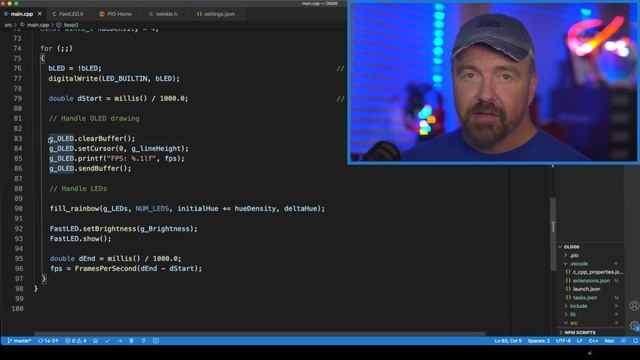
Task: Collapse the OLED6 explorer root folder
Action: coord(590,247)
